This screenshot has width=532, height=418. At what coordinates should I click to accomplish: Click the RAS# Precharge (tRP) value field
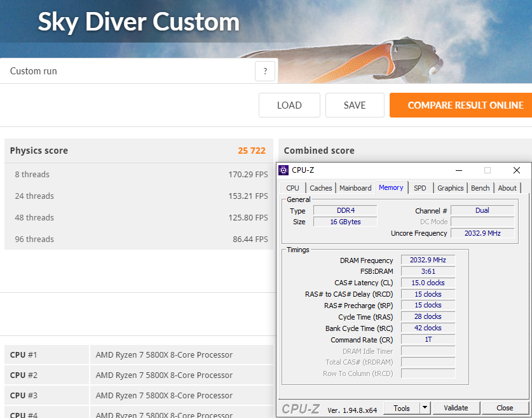point(428,305)
